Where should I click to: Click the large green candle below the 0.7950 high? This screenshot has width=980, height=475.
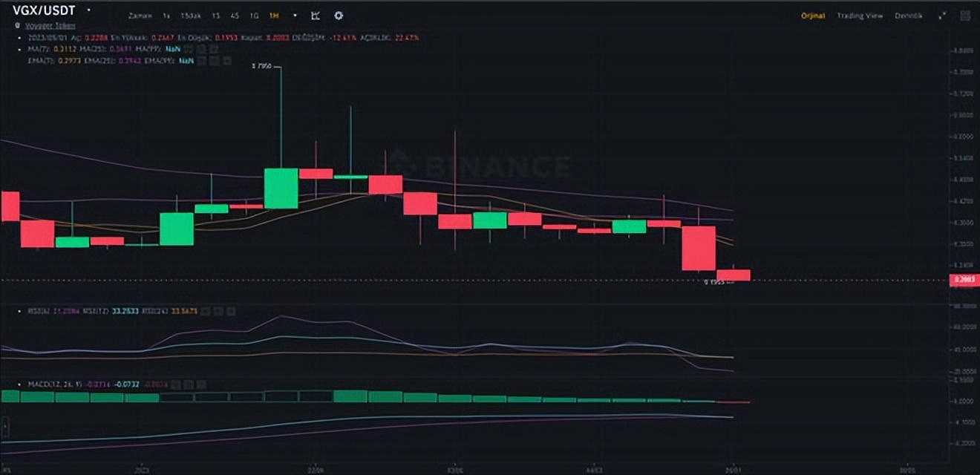pyautogui.click(x=281, y=189)
